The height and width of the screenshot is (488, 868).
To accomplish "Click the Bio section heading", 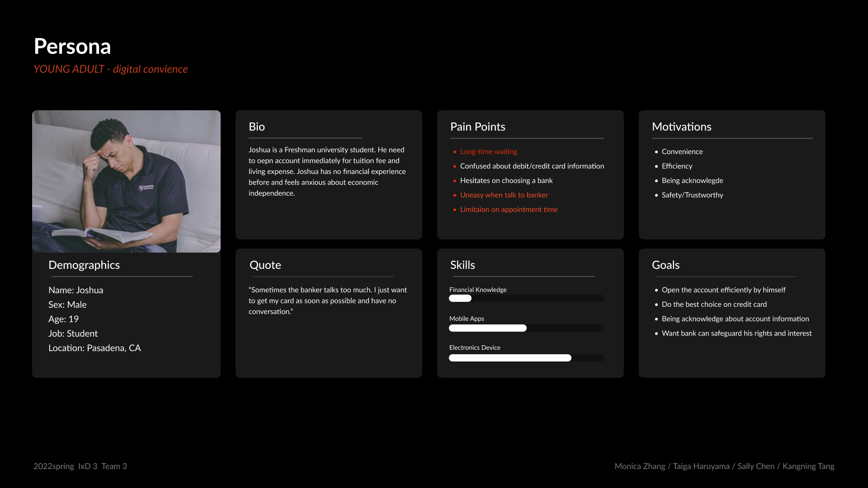I will click(x=257, y=127).
